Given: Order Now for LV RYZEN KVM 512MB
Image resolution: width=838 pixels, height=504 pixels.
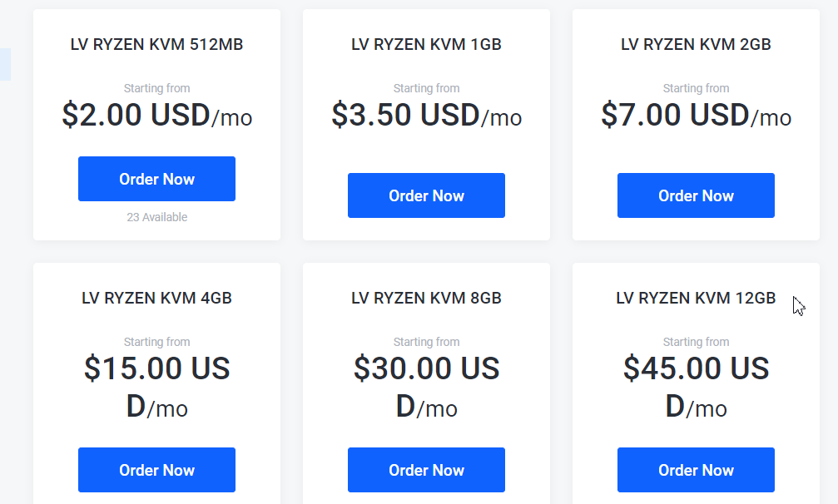Looking at the screenshot, I should (156, 178).
